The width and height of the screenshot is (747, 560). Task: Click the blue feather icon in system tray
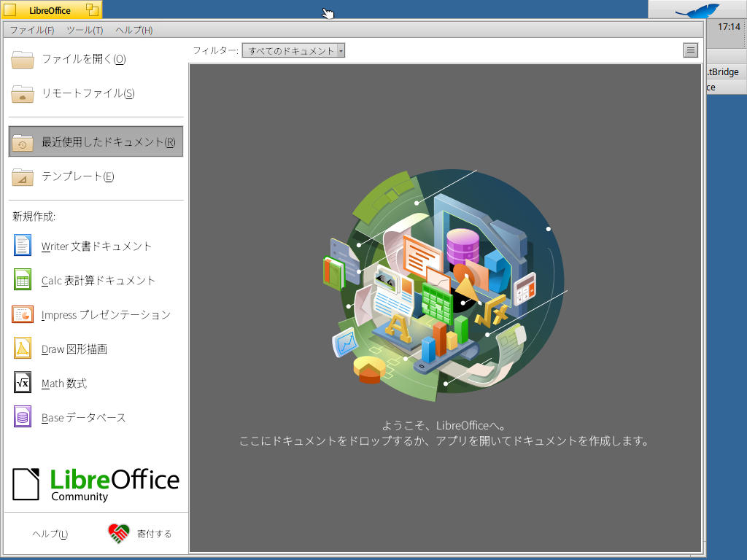697,10
